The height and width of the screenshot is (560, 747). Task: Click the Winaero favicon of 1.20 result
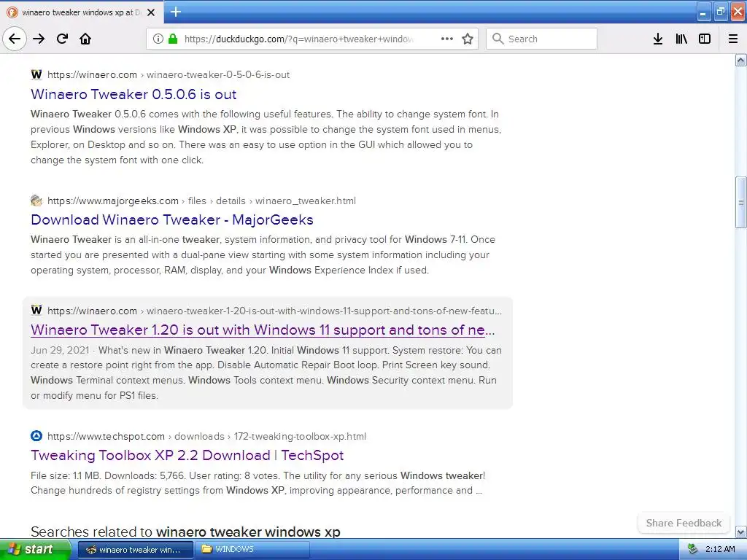point(36,311)
